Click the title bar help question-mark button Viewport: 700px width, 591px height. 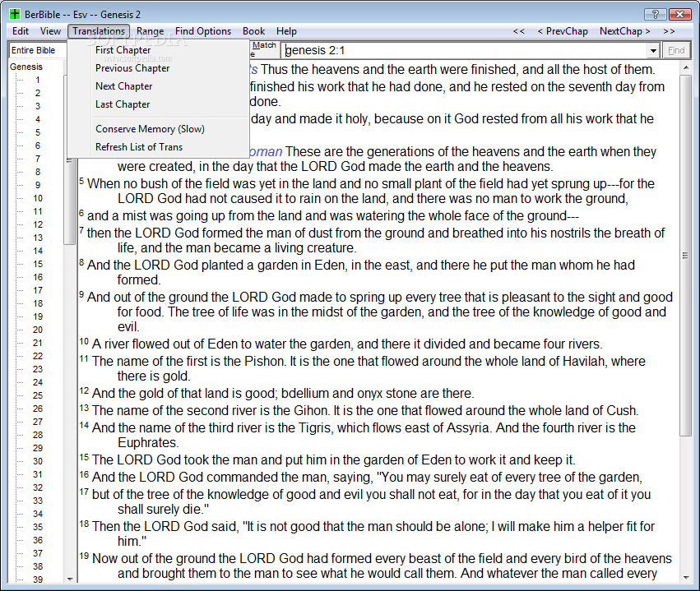pos(655,14)
